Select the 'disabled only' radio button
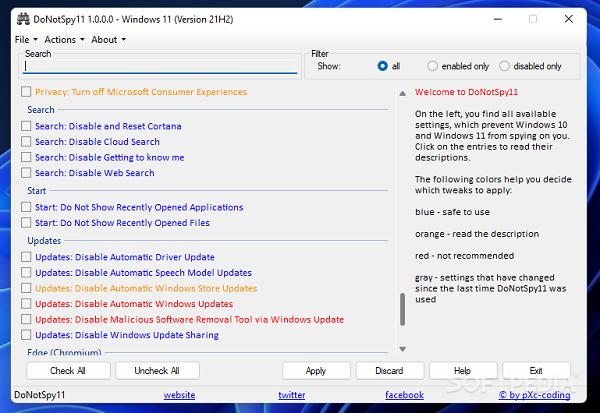 point(504,66)
